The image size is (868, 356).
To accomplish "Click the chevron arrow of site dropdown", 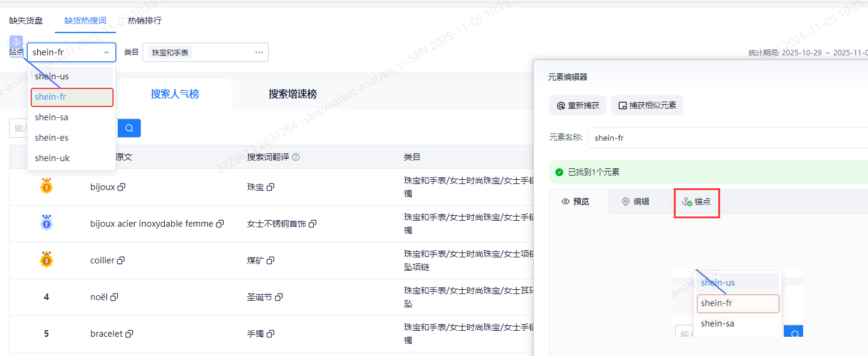I will point(106,52).
